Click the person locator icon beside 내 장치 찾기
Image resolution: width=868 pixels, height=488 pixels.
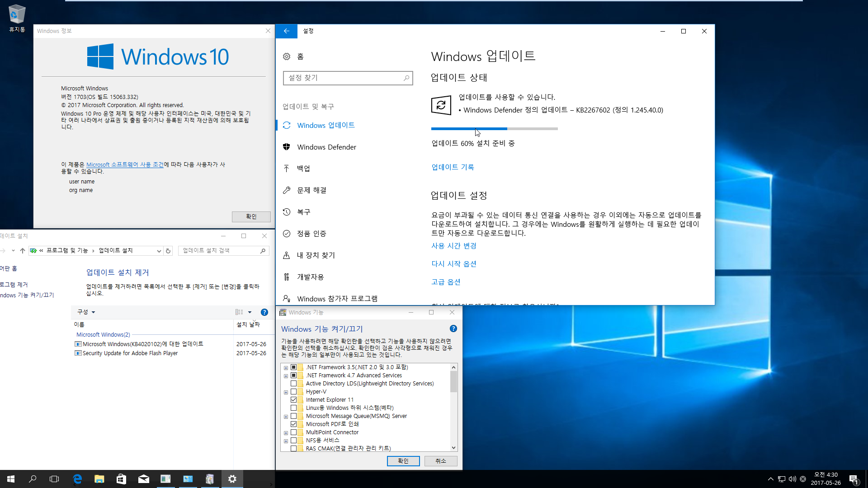tap(287, 255)
